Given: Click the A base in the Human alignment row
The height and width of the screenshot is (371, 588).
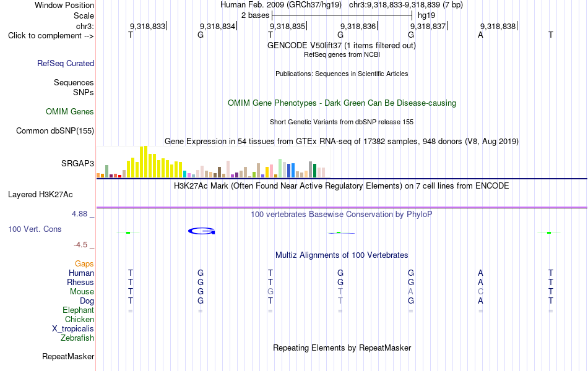Looking at the screenshot, I should point(480,273).
